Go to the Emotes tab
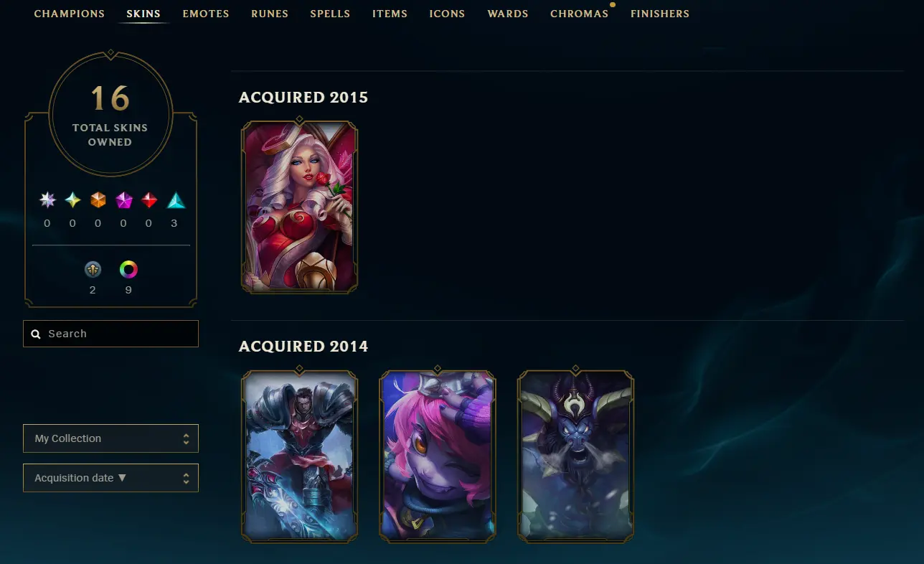 pos(206,14)
